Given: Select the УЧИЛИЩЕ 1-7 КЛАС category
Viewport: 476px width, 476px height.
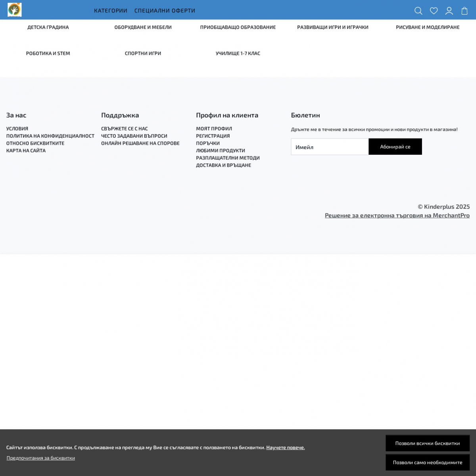Looking at the screenshot, I should coord(238,54).
